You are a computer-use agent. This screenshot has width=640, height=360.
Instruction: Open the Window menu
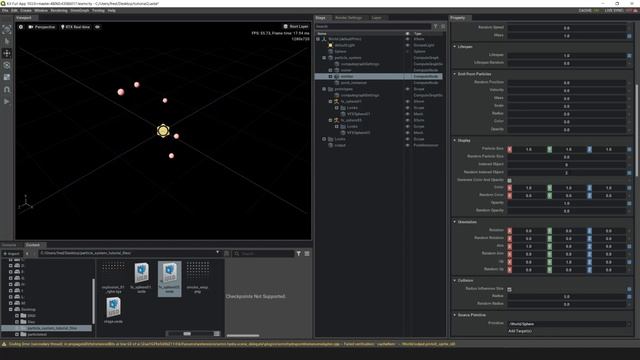pos(41,11)
